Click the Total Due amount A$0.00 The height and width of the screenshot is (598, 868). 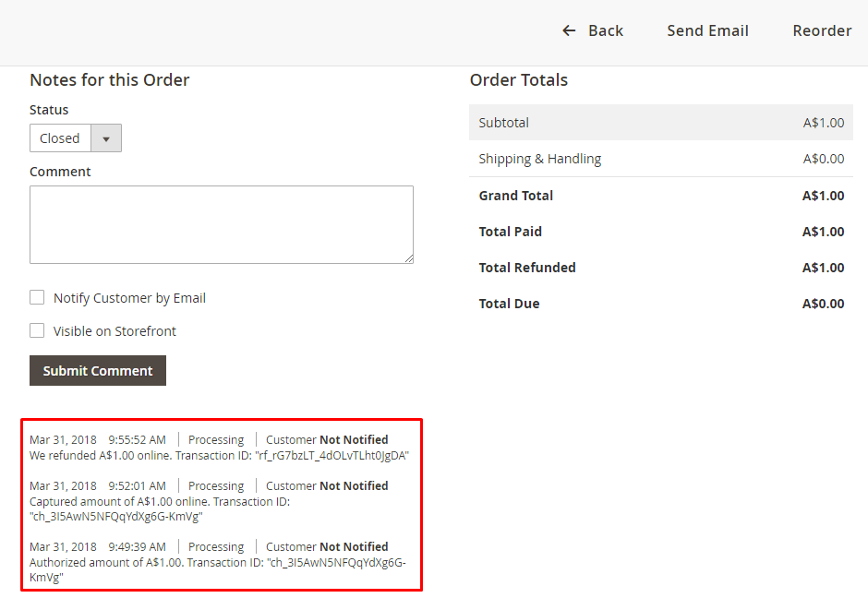[x=823, y=304]
